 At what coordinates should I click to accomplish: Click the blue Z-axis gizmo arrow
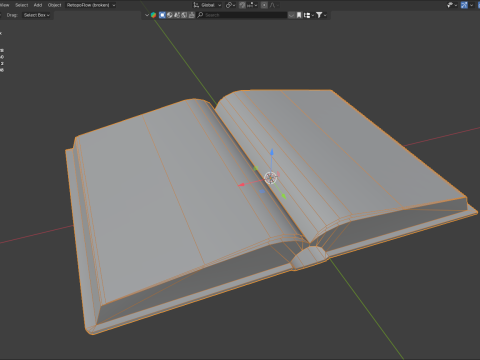coord(272,153)
